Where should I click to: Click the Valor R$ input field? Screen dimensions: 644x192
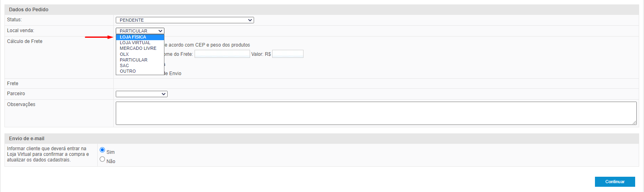click(287, 54)
